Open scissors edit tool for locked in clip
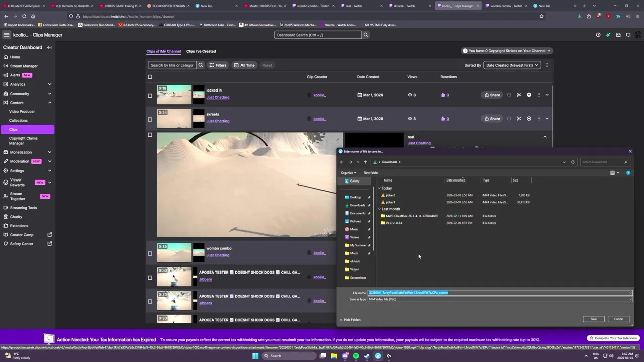The height and width of the screenshot is (362, 644). point(519,95)
